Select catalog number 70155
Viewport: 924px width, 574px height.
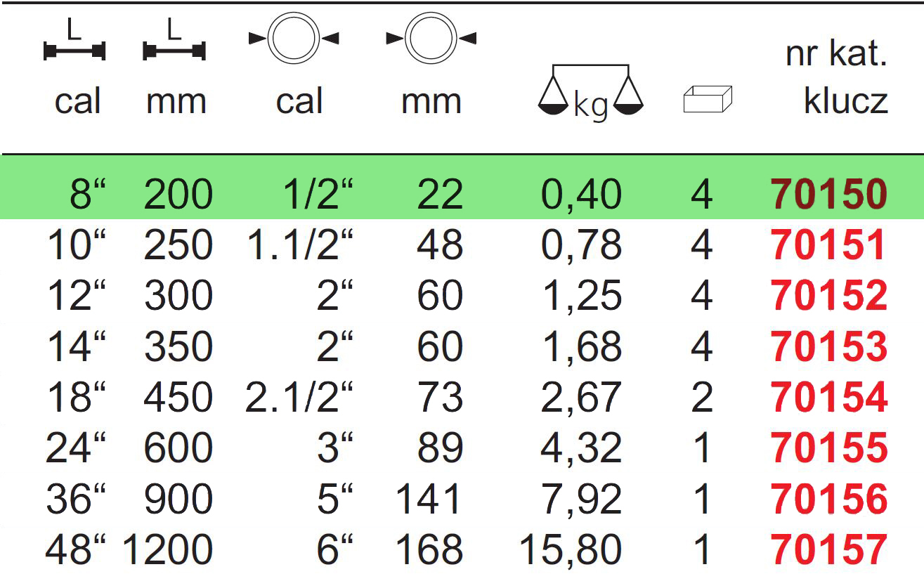tap(829, 448)
